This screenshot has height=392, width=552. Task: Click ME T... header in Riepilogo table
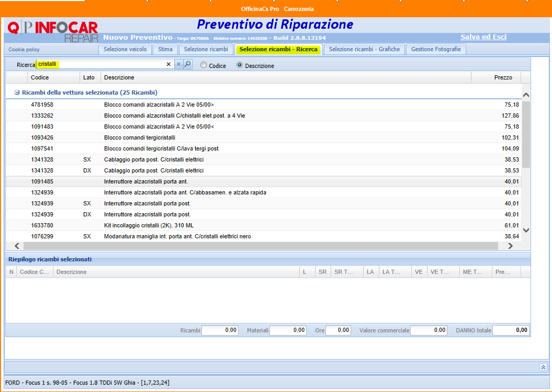(475, 272)
